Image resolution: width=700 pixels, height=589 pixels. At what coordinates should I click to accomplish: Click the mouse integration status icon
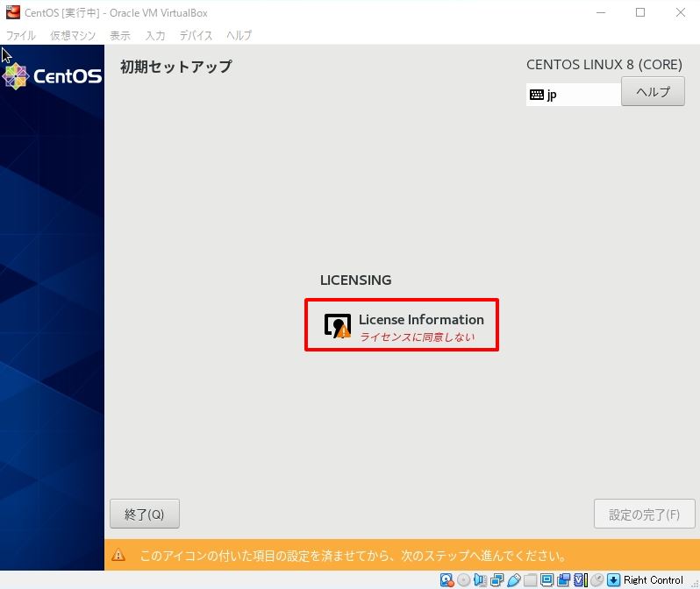click(596, 579)
